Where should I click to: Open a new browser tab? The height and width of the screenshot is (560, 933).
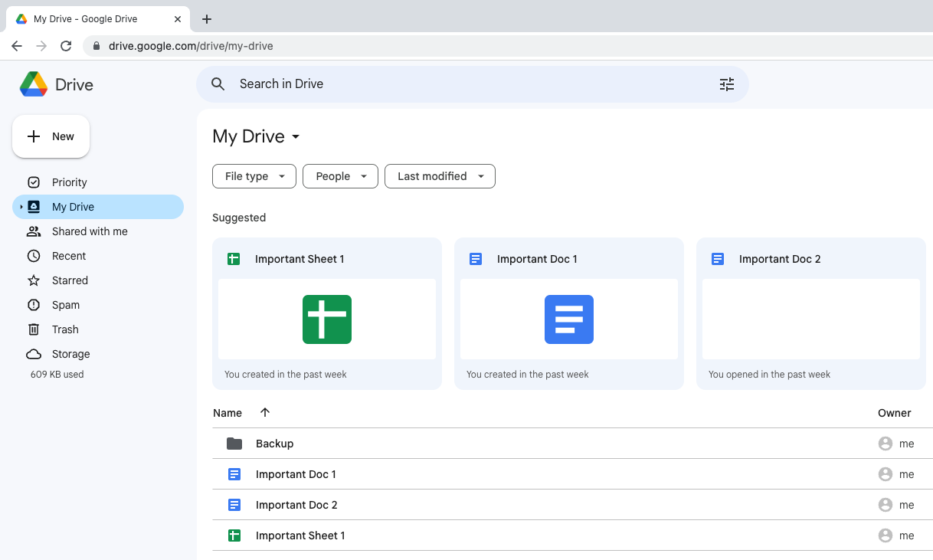206,19
